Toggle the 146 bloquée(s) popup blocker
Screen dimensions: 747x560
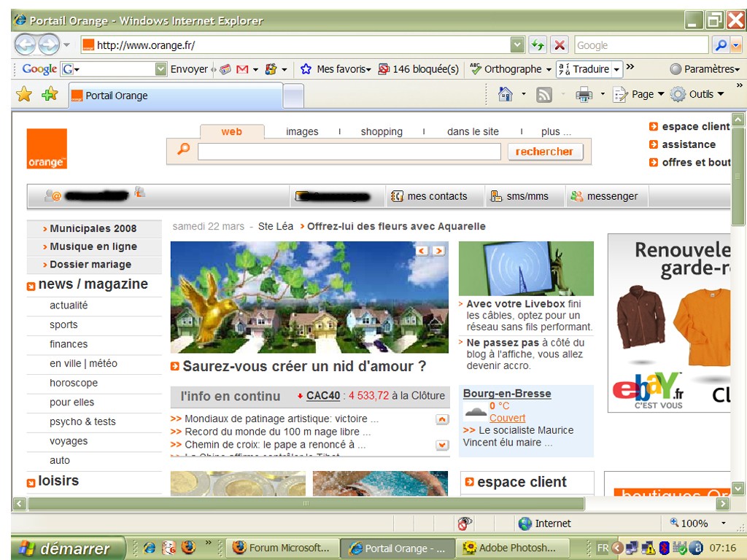418,69
